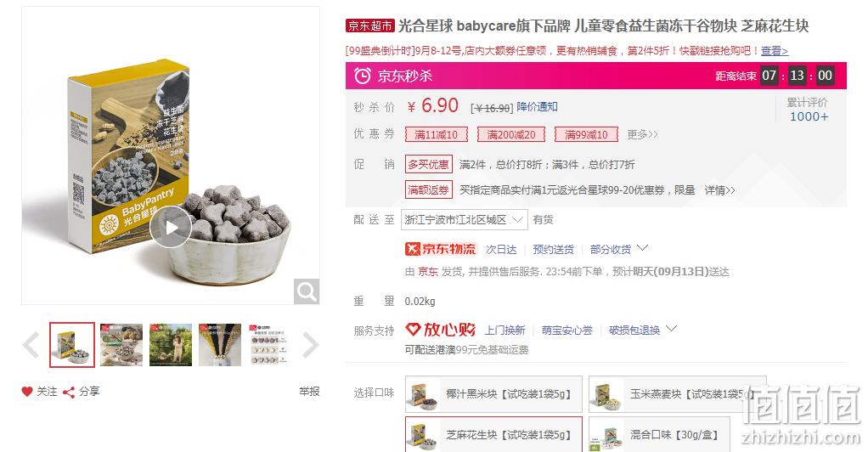Show previous thumbnails with left arrow
868x452 pixels.
pos(31,345)
